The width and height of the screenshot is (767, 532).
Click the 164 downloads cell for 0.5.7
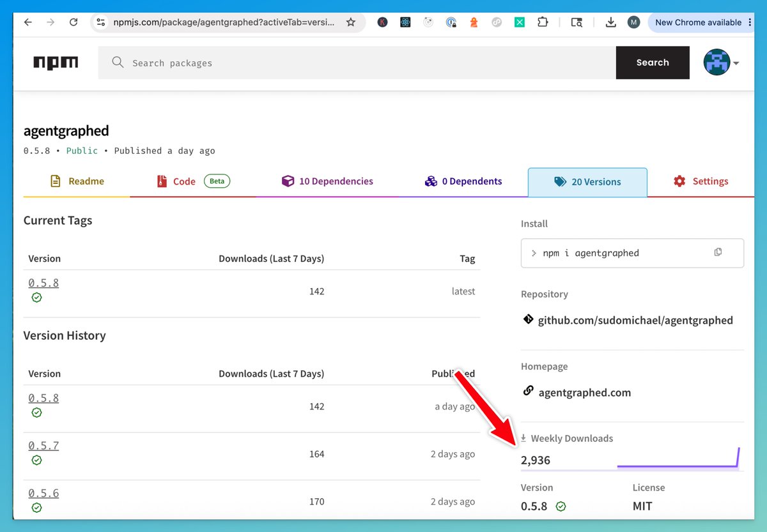(x=316, y=454)
